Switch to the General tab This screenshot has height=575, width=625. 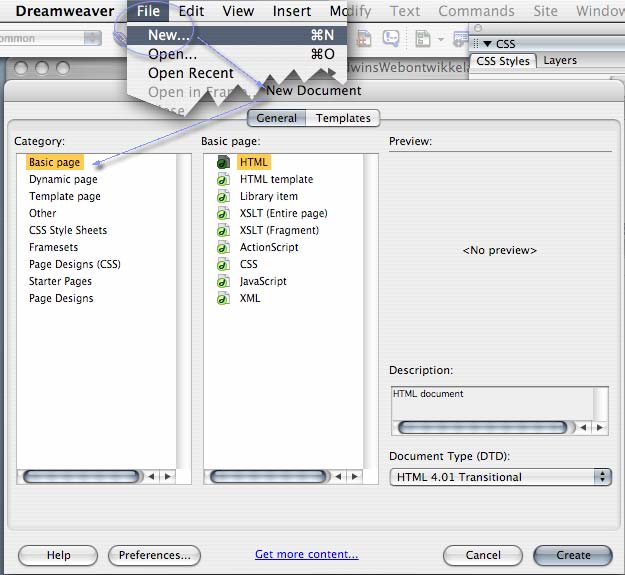[x=277, y=118]
